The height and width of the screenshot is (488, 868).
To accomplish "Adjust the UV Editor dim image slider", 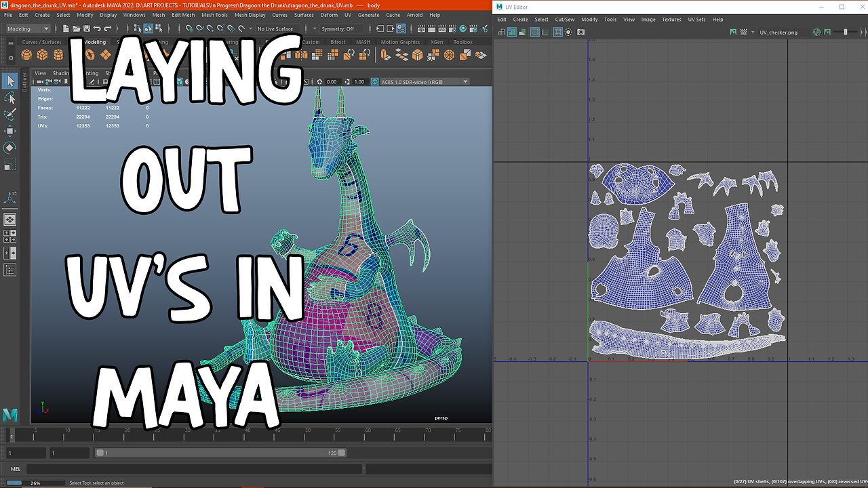I will (x=846, y=32).
